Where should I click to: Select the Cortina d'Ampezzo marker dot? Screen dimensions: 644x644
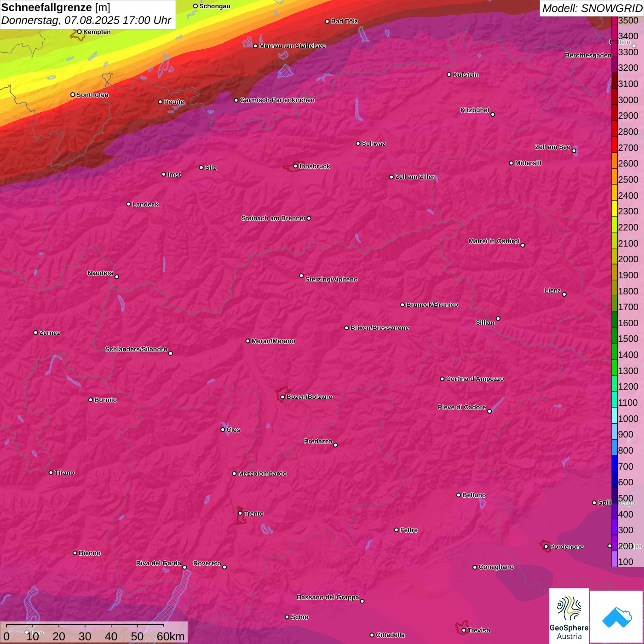pyautogui.click(x=442, y=379)
